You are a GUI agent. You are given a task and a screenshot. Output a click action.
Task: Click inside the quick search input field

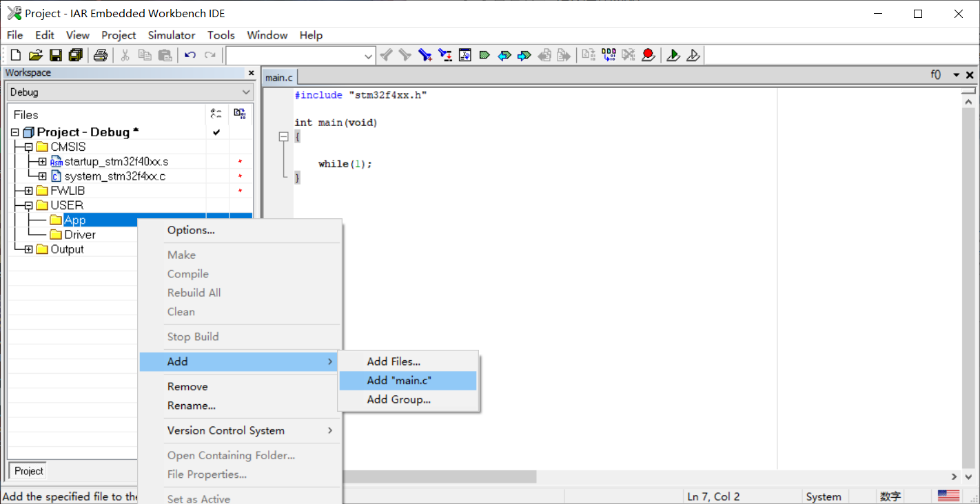[x=294, y=56]
